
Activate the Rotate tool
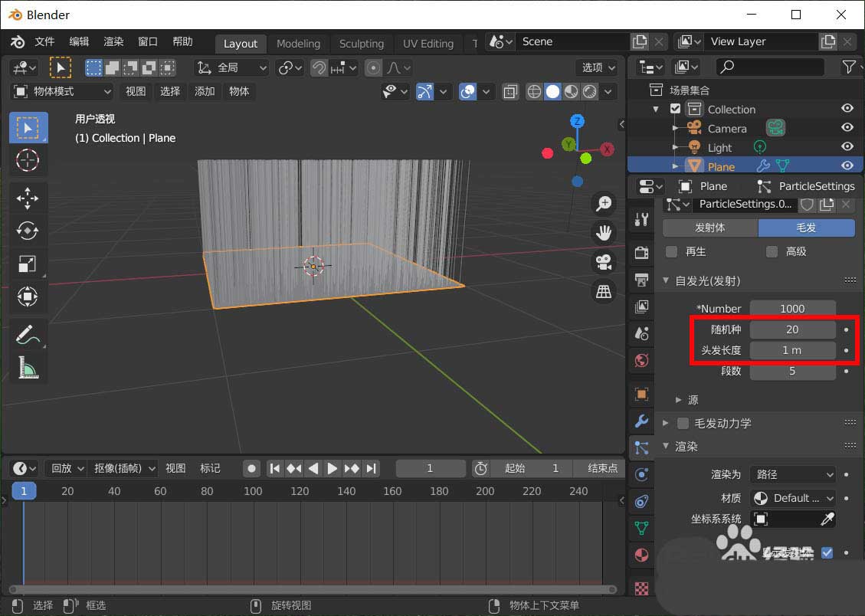tap(28, 231)
